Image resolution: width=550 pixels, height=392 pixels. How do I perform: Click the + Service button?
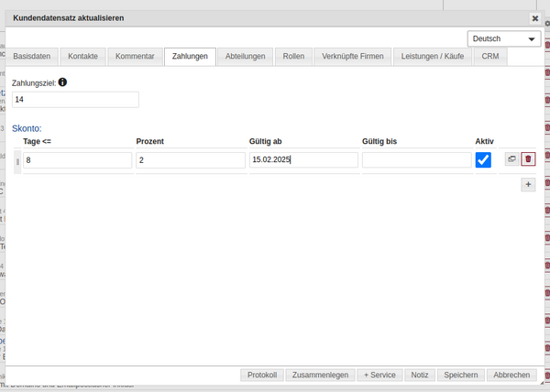click(x=379, y=375)
